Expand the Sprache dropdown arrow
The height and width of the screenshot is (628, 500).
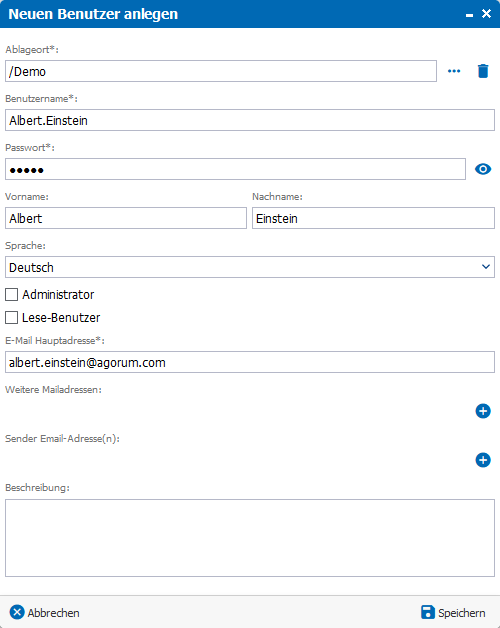click(x=486, y=267)
